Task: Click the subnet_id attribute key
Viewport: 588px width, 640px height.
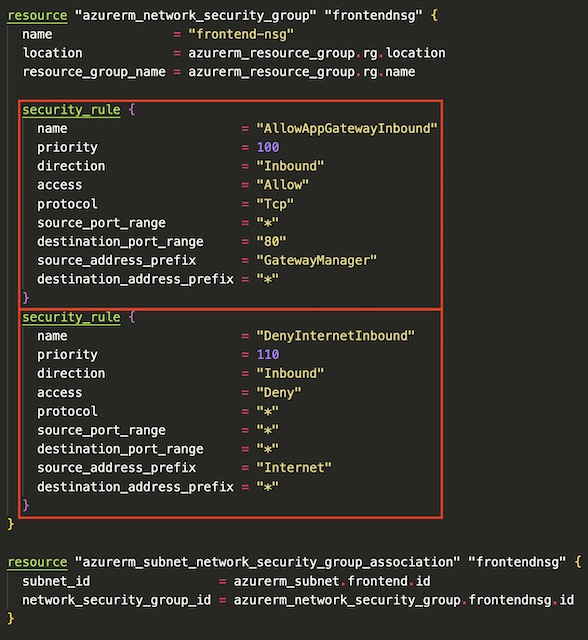Action: point(56,581)
